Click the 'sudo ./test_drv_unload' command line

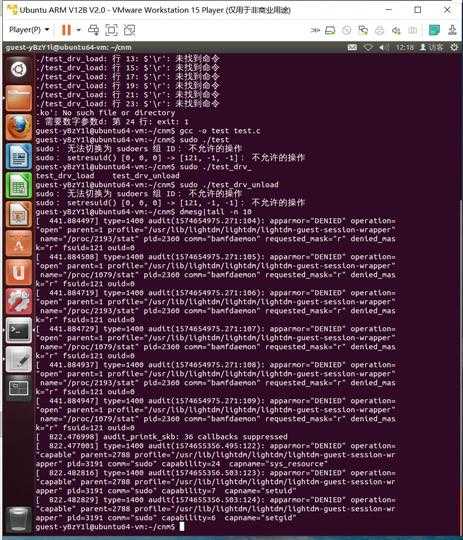pyautogui.click(x=229, y=185)
